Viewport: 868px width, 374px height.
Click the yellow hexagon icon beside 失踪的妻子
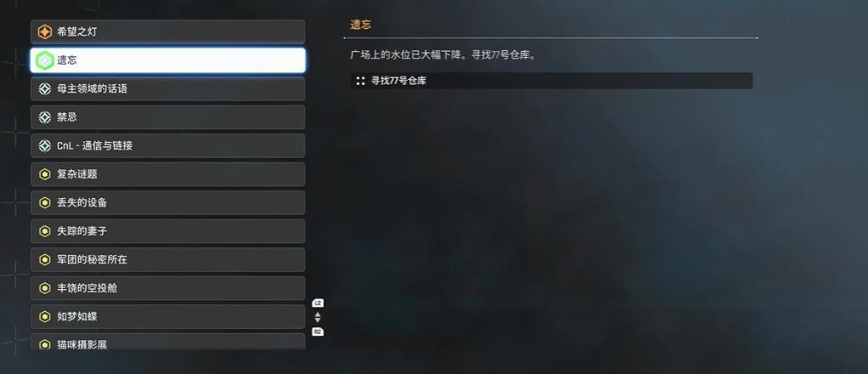(45, 231)
